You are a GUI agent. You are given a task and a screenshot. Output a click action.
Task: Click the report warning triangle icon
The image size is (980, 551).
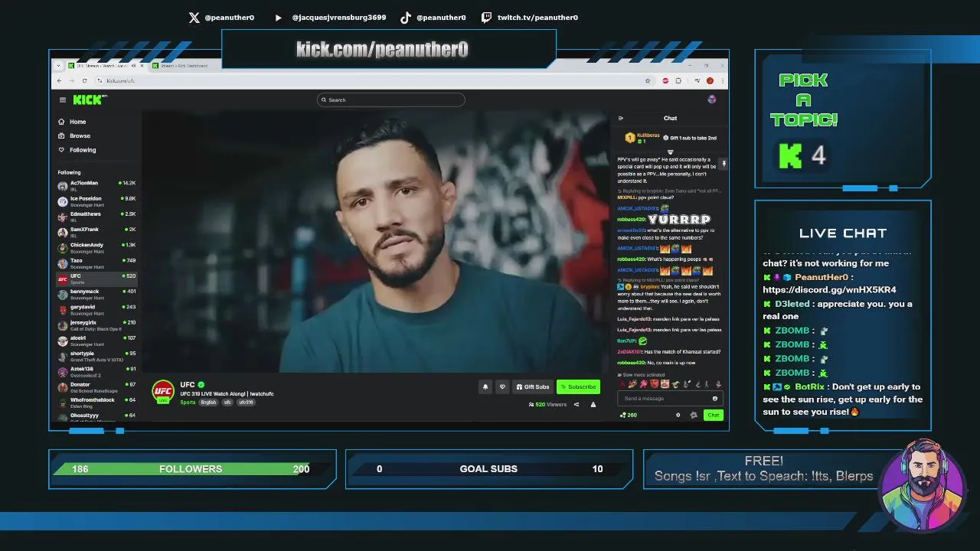(593, 404)
